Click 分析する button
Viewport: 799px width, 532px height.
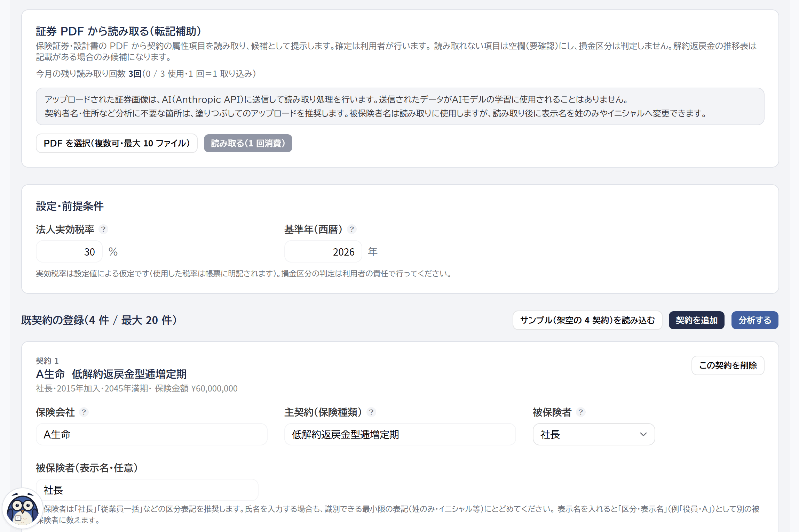pyautogui.click(x=755, y=320)
